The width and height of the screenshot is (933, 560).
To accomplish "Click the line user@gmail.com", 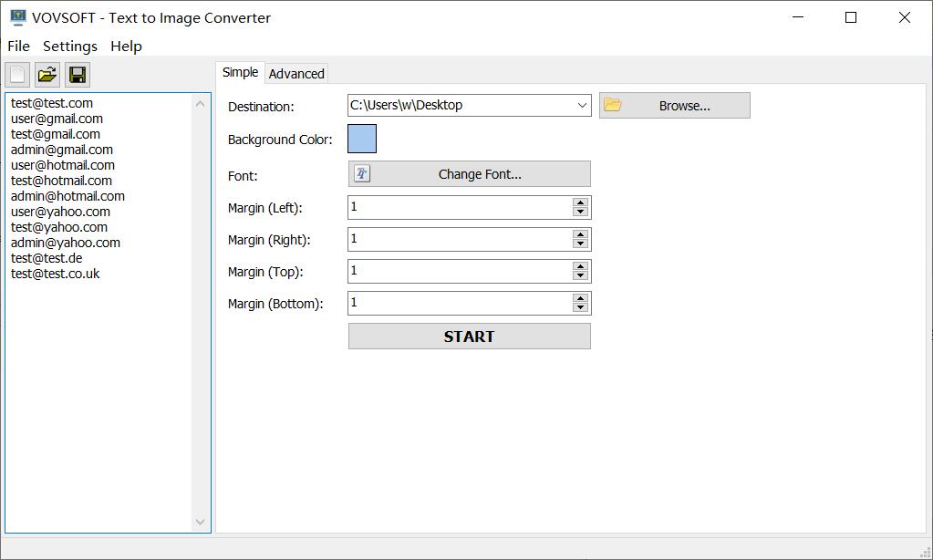I will click(x=57, y=119).
